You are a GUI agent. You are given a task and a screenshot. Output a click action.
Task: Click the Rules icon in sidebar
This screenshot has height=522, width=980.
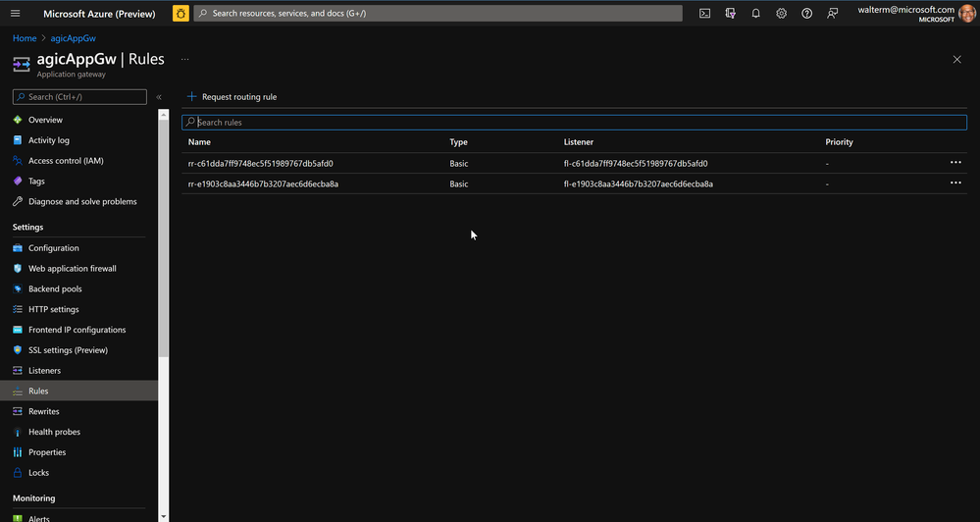(18, 391)
